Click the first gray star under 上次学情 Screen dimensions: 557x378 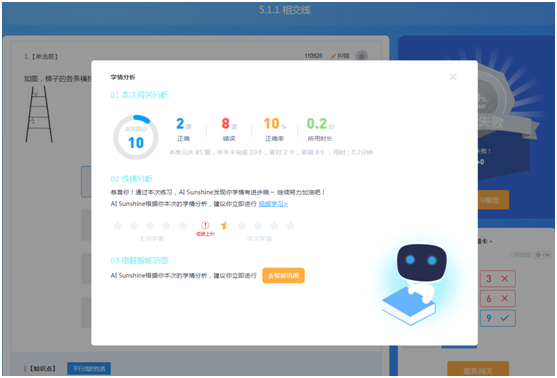pos(118,225)
